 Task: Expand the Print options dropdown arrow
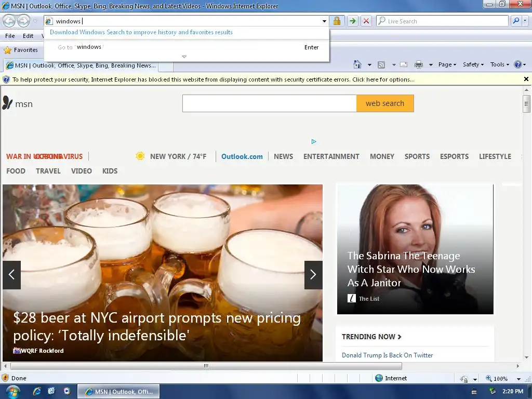point(431,65)
